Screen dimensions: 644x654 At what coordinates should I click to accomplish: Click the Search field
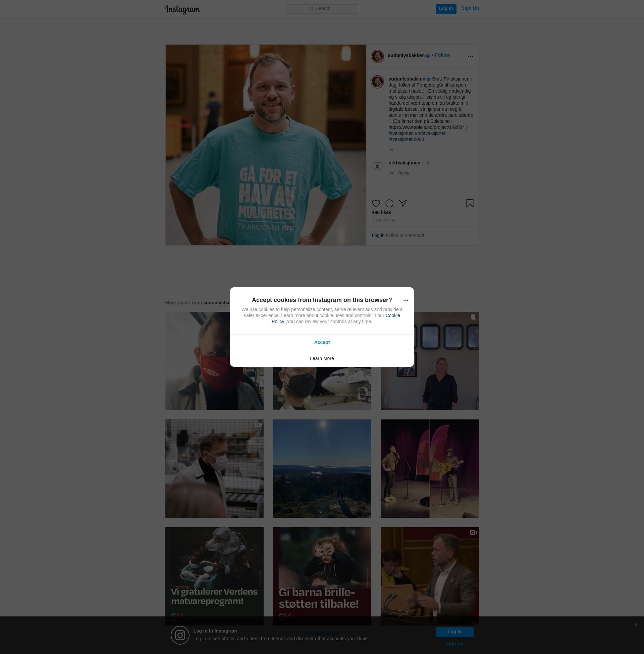322,9
